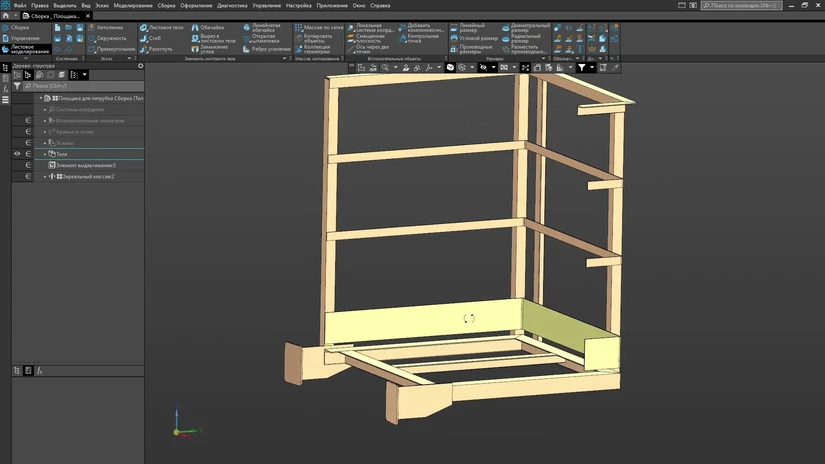825x464 pixels.
Task: Toggle visibility eye on Тела row
Action: [x=17, y=154]
